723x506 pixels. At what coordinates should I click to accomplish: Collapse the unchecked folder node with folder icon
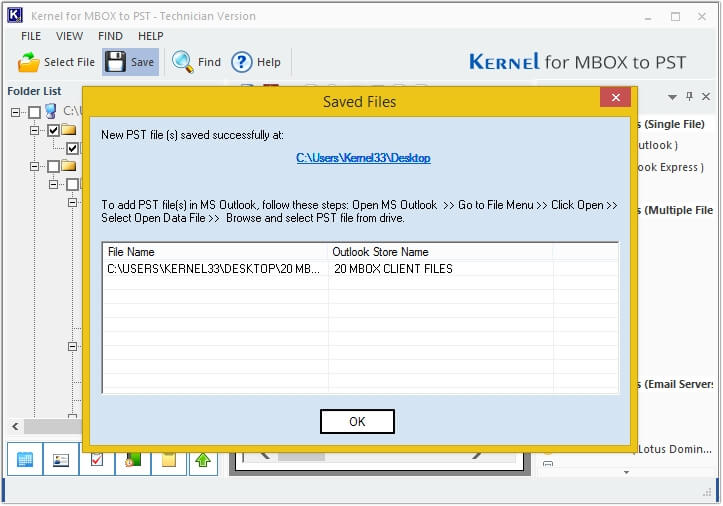[35, 166]
